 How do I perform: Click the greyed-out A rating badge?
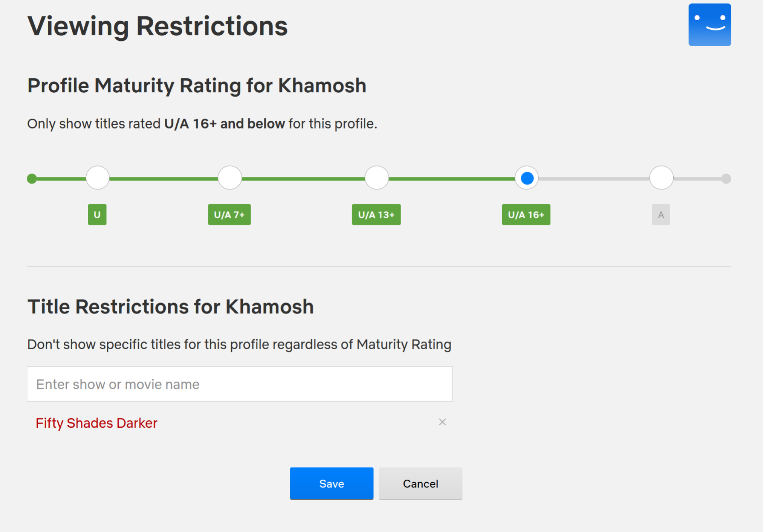pos(661,215)
